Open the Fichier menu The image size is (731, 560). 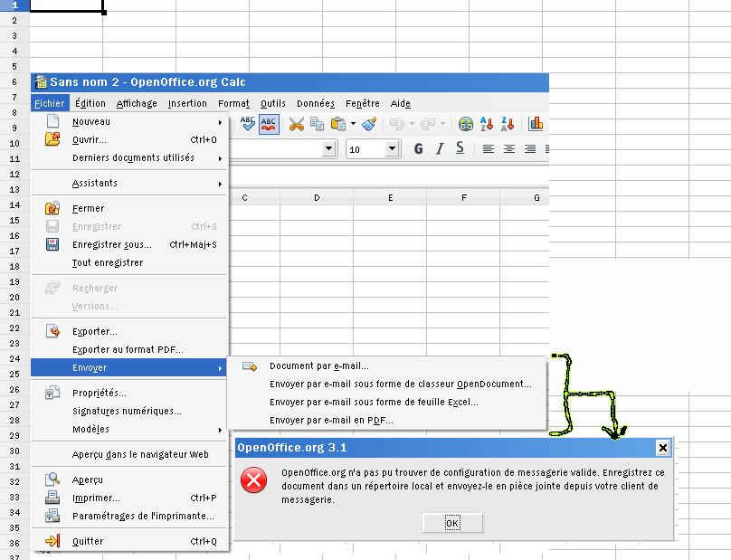(50, 103)
